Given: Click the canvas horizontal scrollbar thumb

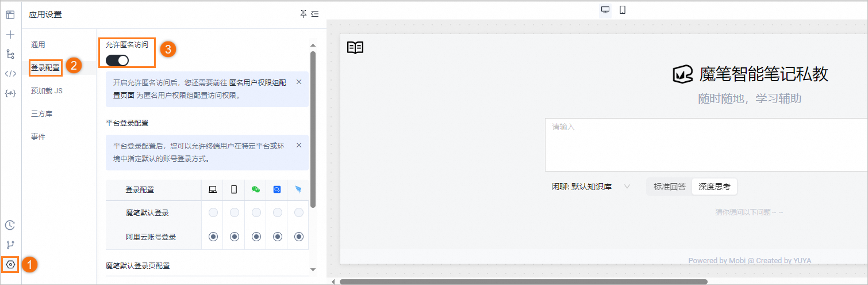Looking at the screenshot, I should (x=523, y=282).
